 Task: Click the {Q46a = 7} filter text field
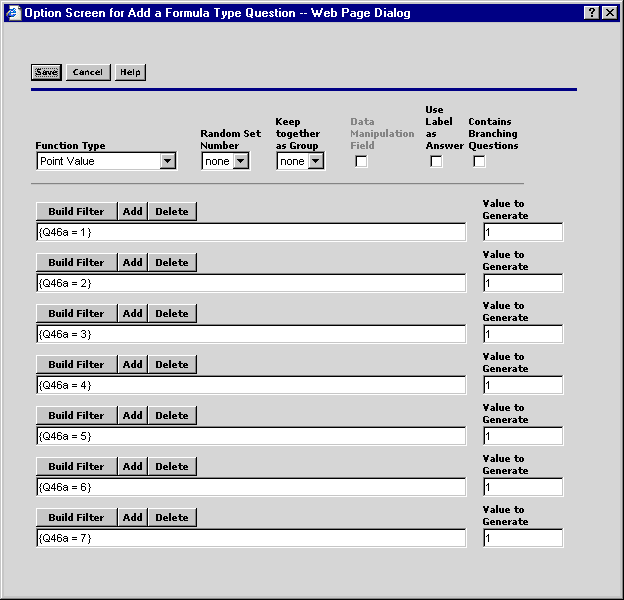[x=250, y=538]
